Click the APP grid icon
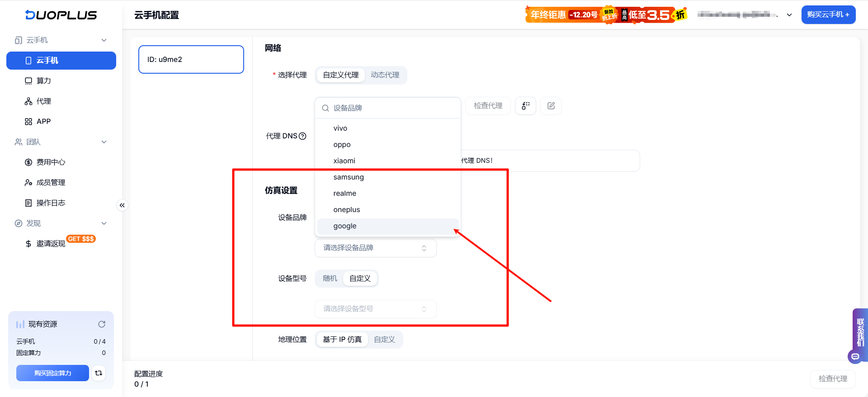Image resolution: width=868 pixels, height=397 pixels. pyautogui.click(x=28, y=122)
